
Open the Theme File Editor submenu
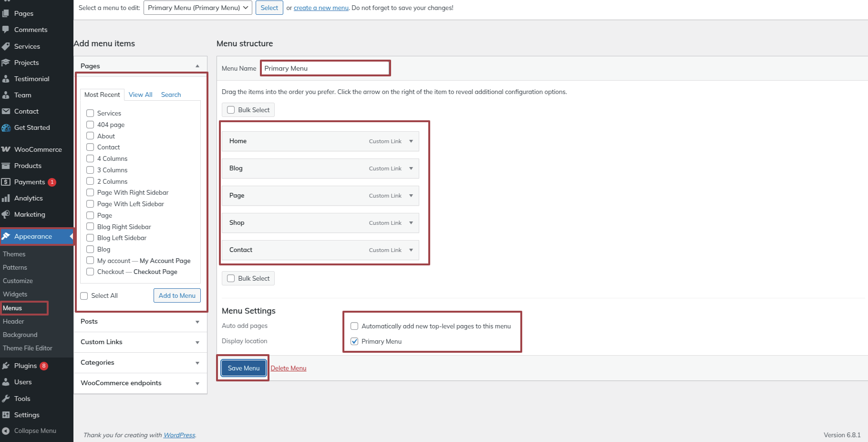28,348
